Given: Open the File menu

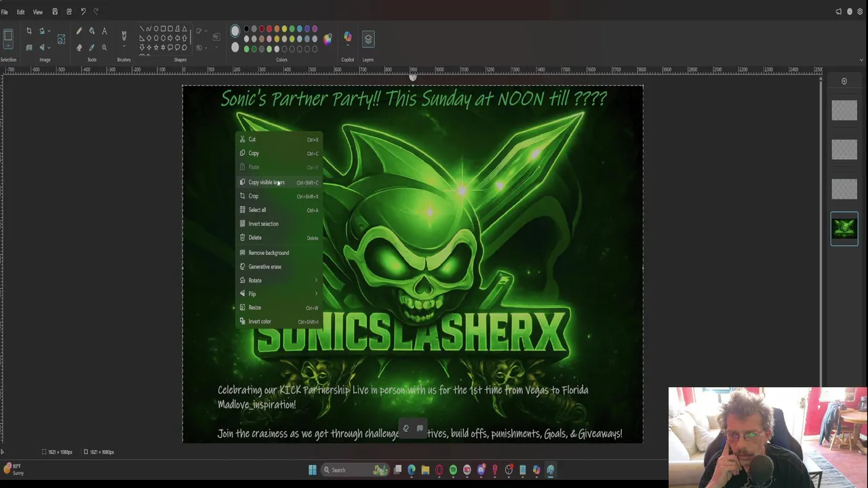Looking at the screenshot, I should point(5,12).
